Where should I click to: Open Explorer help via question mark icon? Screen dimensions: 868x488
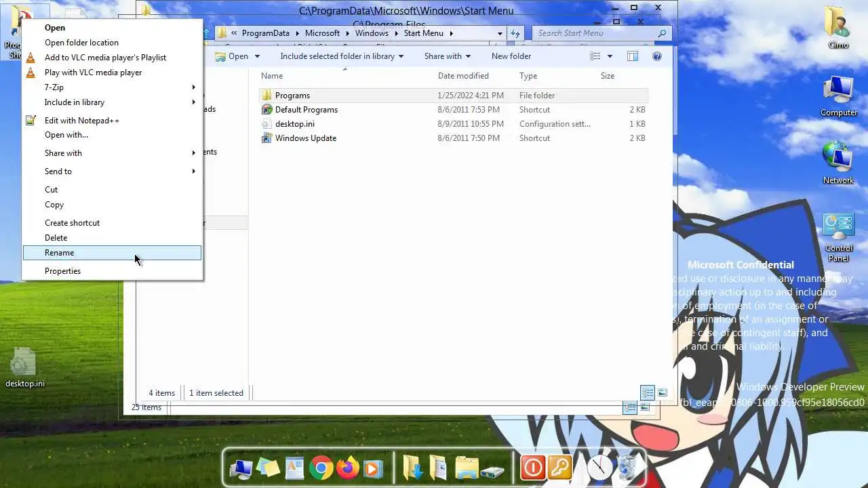(657, 56)
